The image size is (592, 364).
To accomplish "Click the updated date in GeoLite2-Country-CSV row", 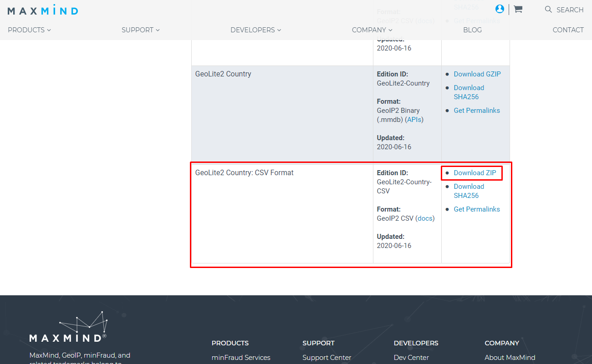I will click(394, 246).
